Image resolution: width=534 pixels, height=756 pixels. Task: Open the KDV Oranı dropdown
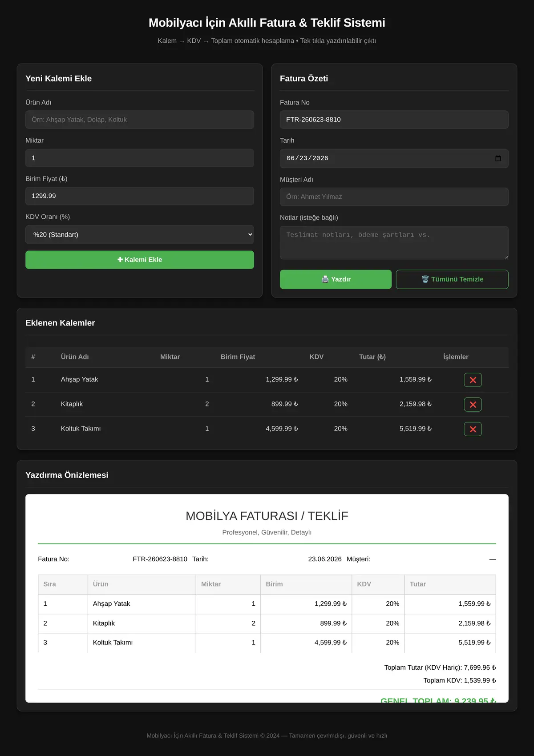click(x=140, y=234)
